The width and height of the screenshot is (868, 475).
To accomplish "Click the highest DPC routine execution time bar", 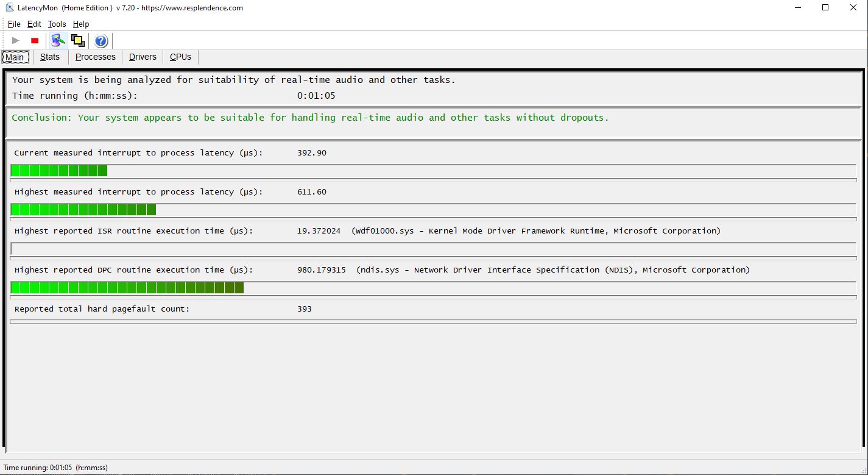I will tap(433, 288).
